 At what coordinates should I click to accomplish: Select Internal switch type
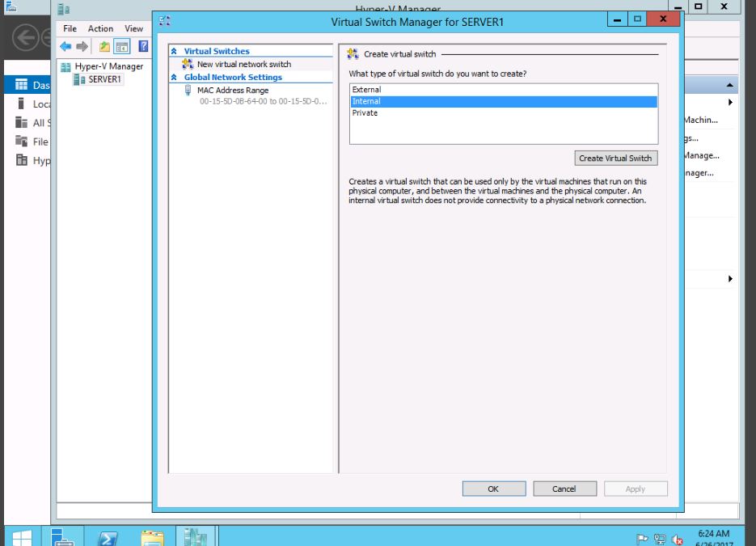tap(504, 101)
